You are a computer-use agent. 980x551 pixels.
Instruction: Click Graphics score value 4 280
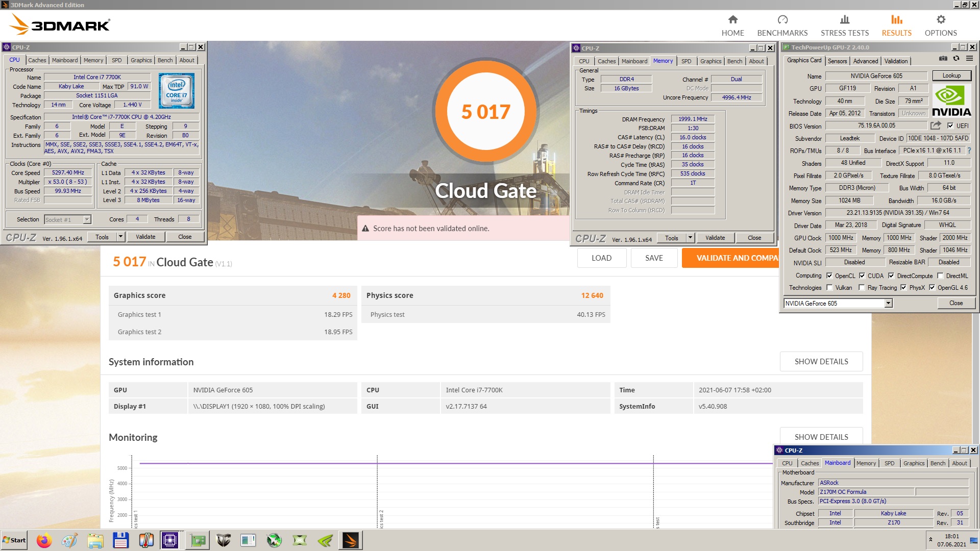point(341,295)
